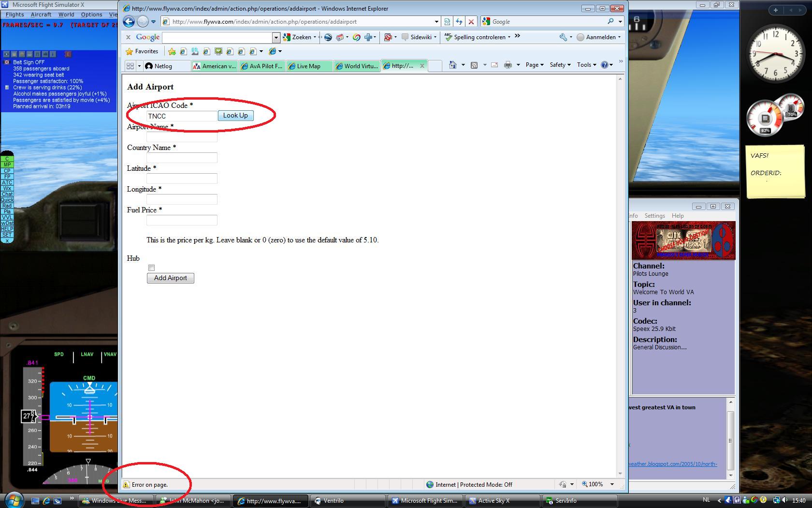Click the Favorites star button
812x508 pixels.
click(142, 51)
